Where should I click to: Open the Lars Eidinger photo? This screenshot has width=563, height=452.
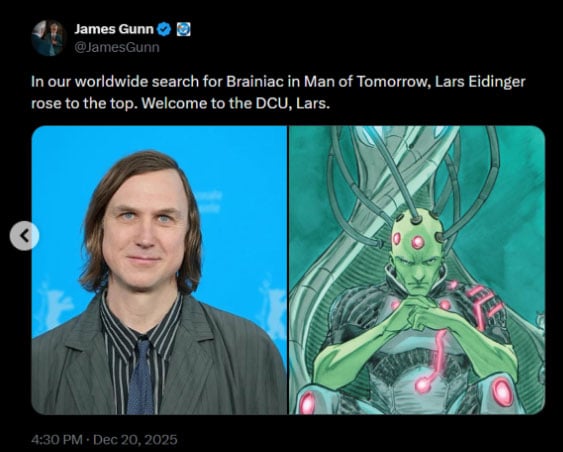[159, 270]
